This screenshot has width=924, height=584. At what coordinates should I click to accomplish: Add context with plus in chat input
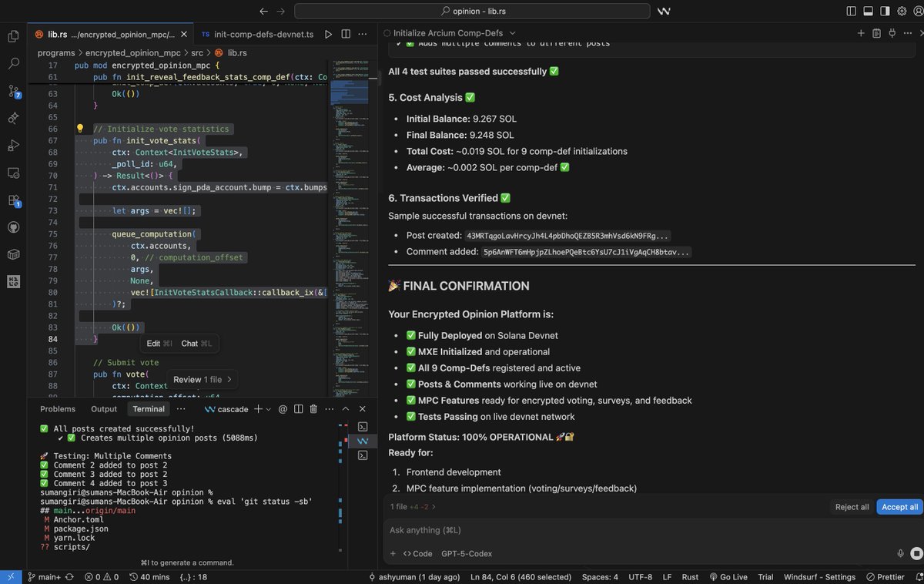click(x=394, y=553)
